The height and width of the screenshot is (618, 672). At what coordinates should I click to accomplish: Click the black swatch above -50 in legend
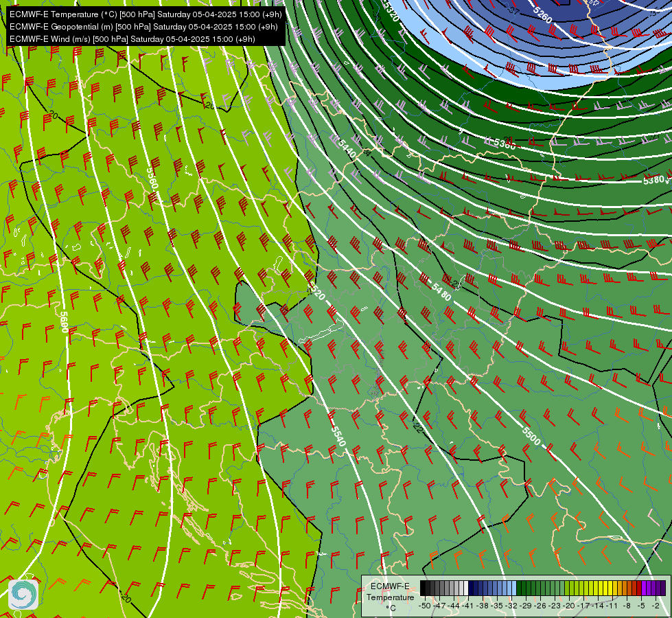(x=423, y=588)
